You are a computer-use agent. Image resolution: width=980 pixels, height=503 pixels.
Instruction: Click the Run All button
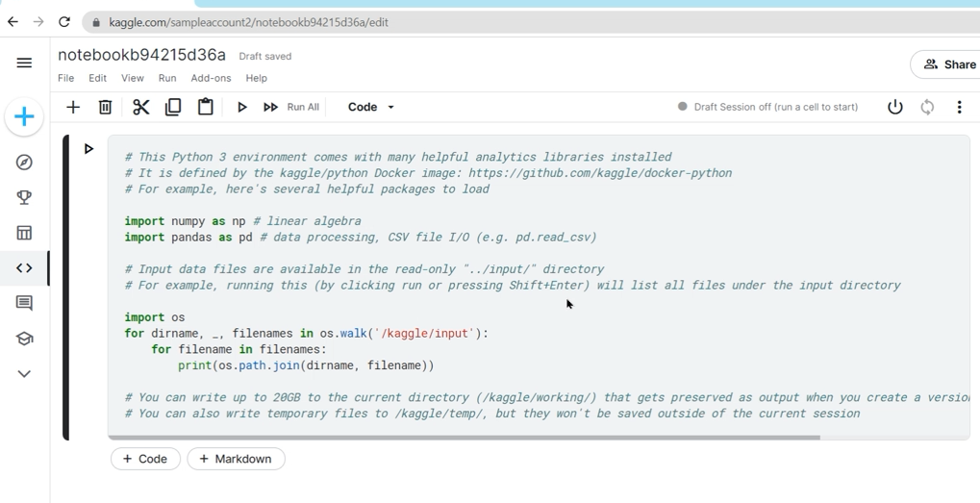[291, 107]
